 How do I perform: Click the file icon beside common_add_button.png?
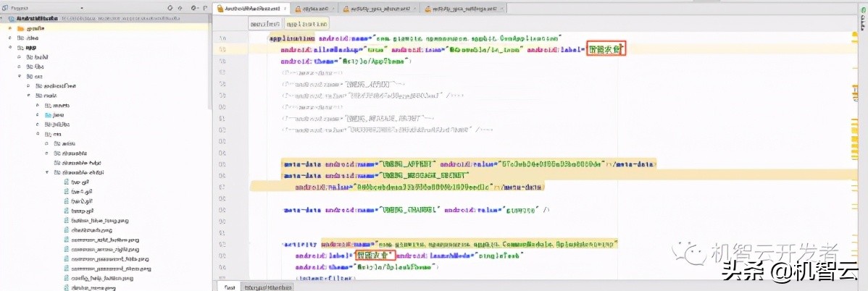pos(67,240)
